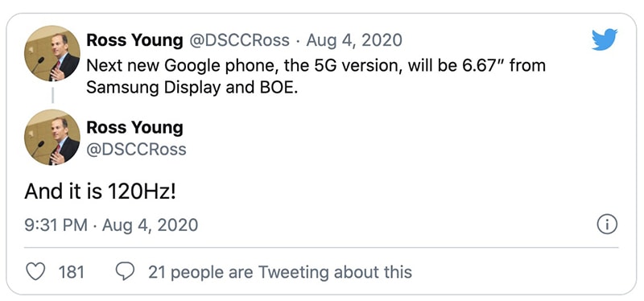Open the 'Aug 4, 2020' parent tweet date
The height and width of the screenshot is (301, 644).
click(354, 40)
